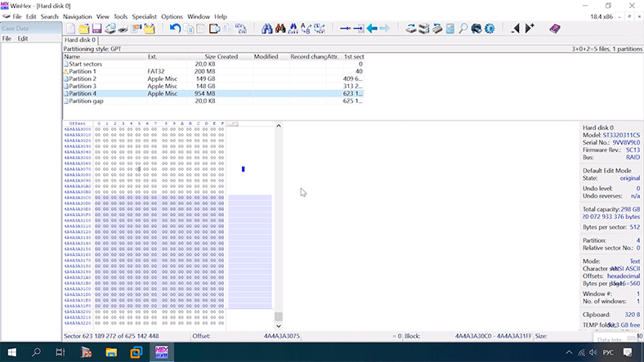This screenshot has height=362, width=644.
Task: Click the Offset column header in hex view
Action: pos(77,123)
